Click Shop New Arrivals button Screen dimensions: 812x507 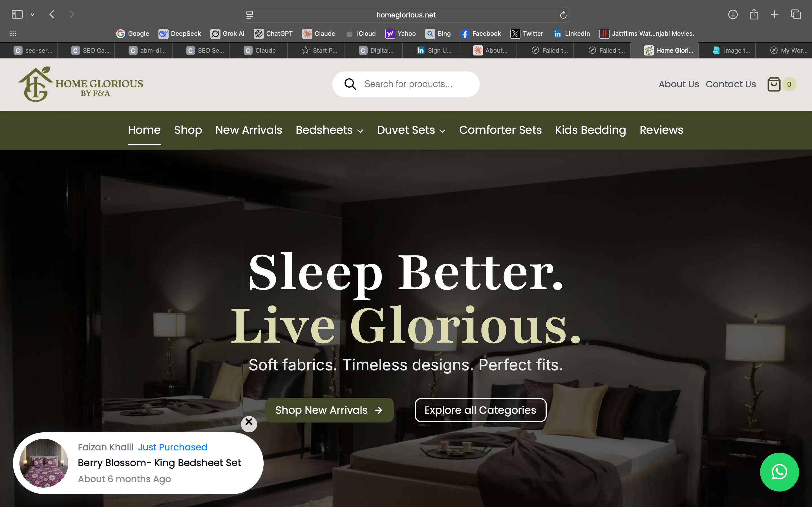(329, 410)
